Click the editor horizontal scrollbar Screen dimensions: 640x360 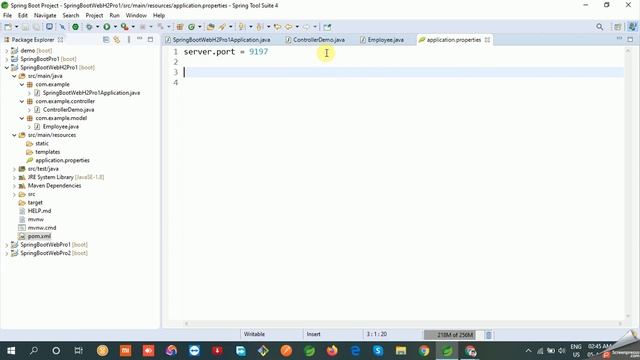[x=402, y=324]
